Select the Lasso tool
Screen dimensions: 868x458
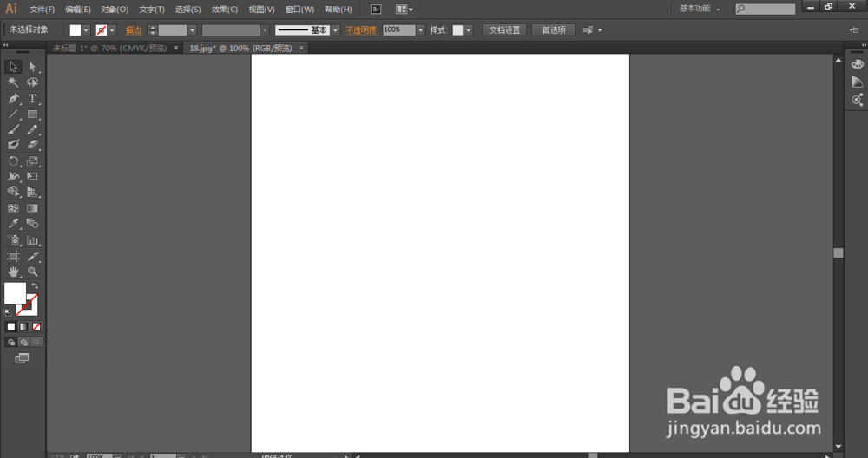coord(33,82)
